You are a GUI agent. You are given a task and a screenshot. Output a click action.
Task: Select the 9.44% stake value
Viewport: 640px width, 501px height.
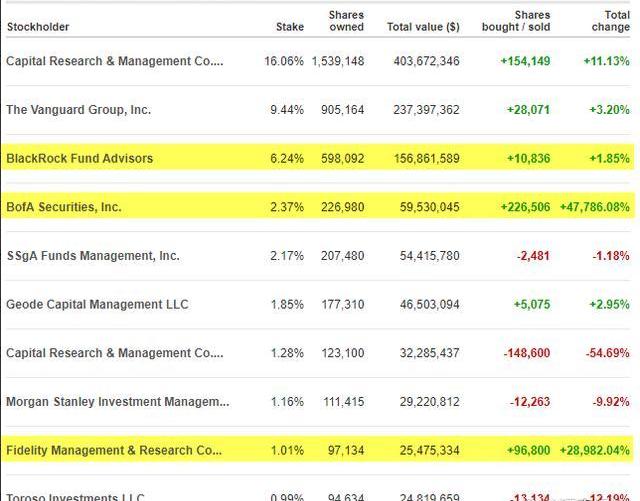(x=287, y=110)
